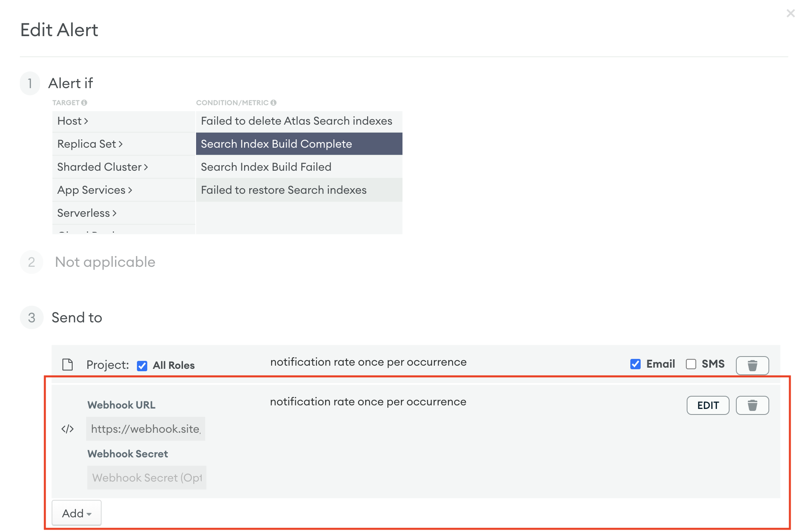Click the Webhook Secret input field
Image resolution: width=801 pixels, height=532 pixels.
point(146,478)
